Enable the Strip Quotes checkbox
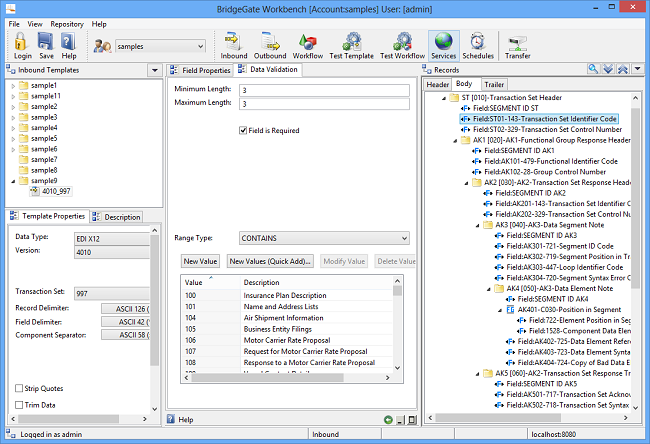The width and height of the screenshot is (650, 444). click(x=20, y=388)
